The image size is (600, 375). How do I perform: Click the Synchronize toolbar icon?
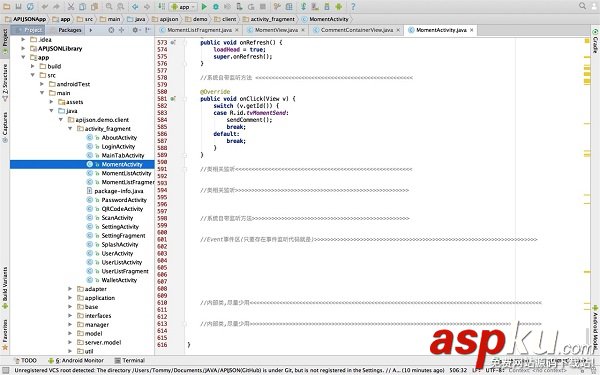[30, 7]
